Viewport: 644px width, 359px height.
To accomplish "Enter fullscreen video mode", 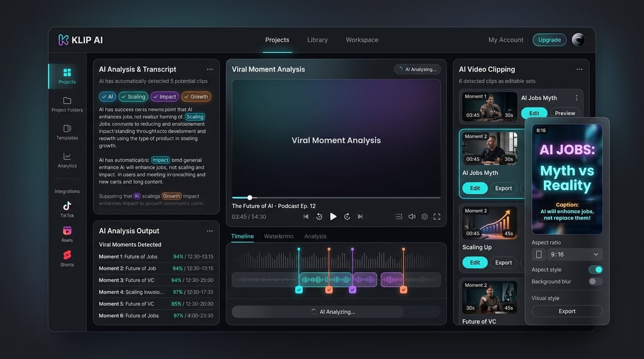I will [x=437, y=216].
